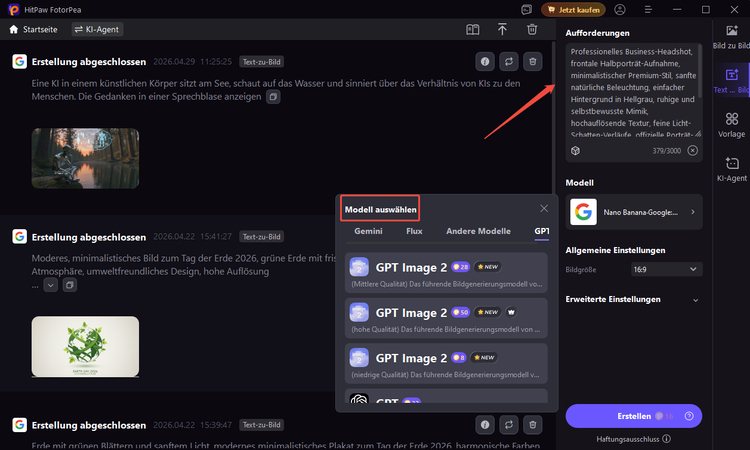Click the Aufforderungen prompt text field
This screenshot has width=750, height=450.
633,91
